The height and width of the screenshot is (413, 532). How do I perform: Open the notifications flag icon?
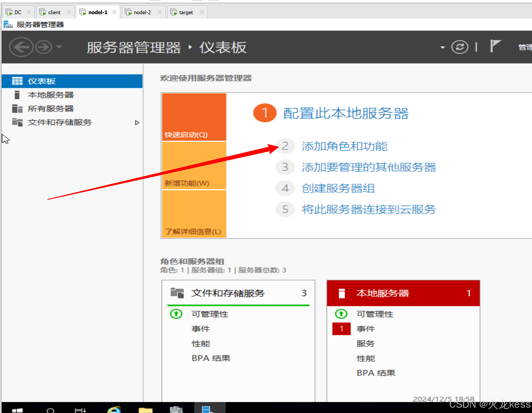(495, 46)
